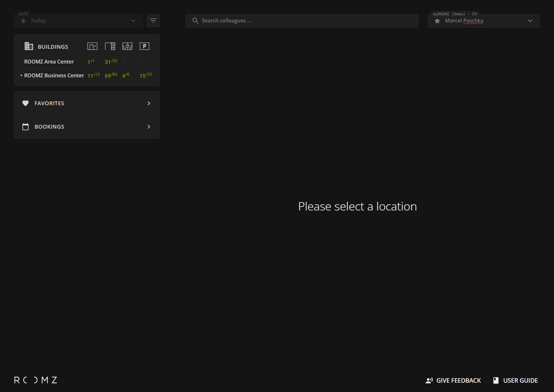554x392 pixels.
Task: Open the filter options icon next to Date
Action: tap(153, 21)
